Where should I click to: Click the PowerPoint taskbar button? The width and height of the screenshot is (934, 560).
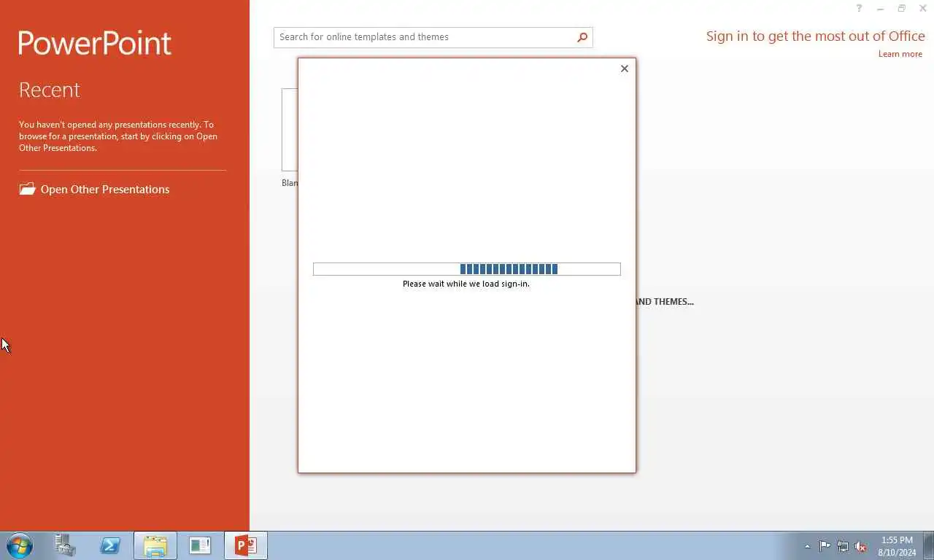point(246,545)
